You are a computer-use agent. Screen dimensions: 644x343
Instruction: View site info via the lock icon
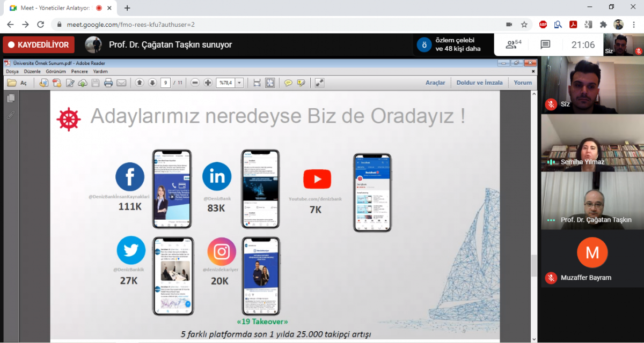[59, 24]
